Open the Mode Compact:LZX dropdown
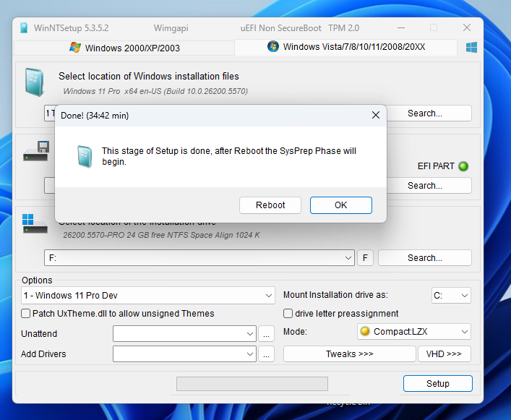511x420 pixels. coord(414,332)
